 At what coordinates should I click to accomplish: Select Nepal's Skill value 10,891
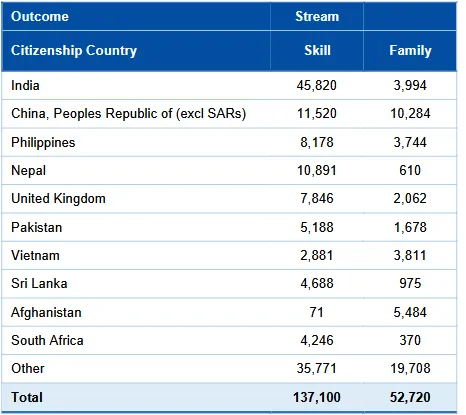tap(317, 171)
